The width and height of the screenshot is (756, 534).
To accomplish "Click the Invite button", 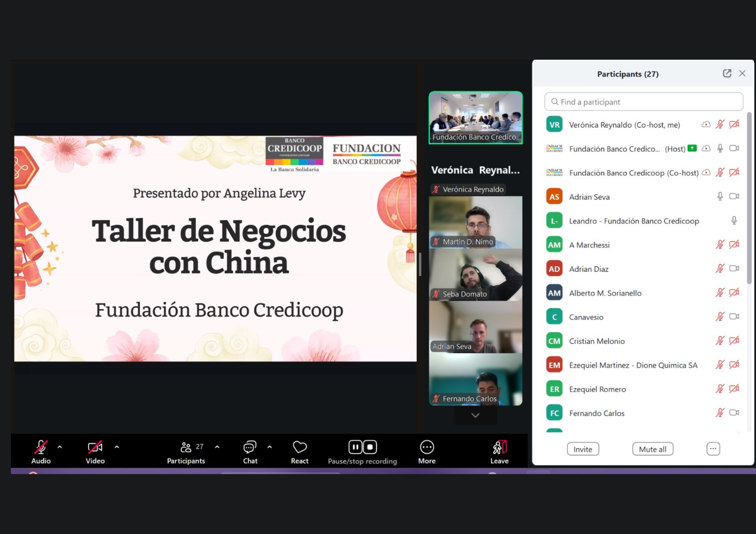I will pos(582,449).
